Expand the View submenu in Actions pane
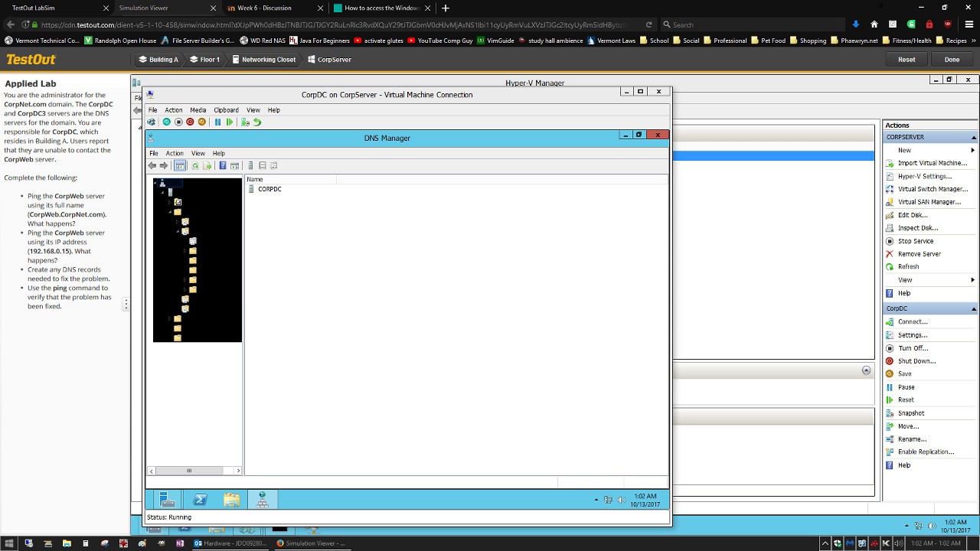 (972, 280)
